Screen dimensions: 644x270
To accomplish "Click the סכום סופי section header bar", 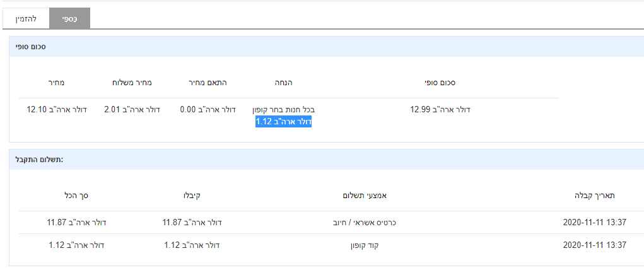I will (x=325, y=47).
